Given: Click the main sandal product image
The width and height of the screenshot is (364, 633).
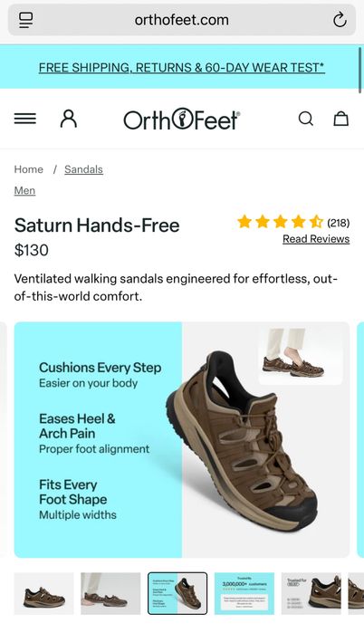Looking at the screenshot, I should tap(182, 439).
